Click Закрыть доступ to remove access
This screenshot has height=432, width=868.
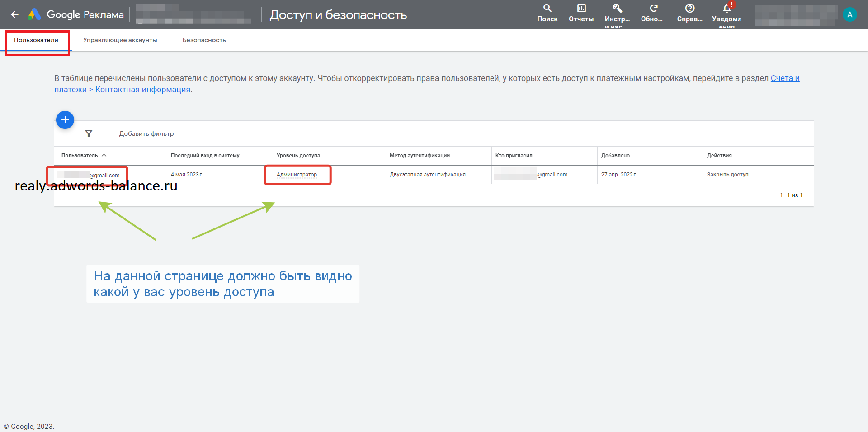(727, 175)
